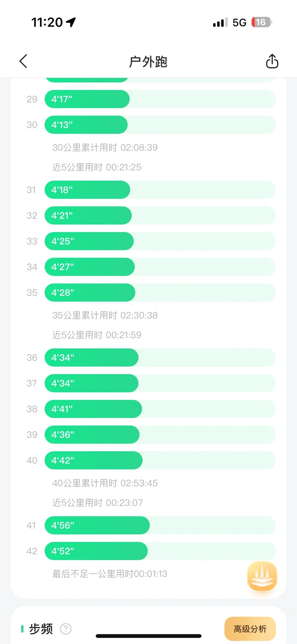Screen dimensions: 297x644
Task: Tap the back arrow icon
Action: [x=23, y=61]
